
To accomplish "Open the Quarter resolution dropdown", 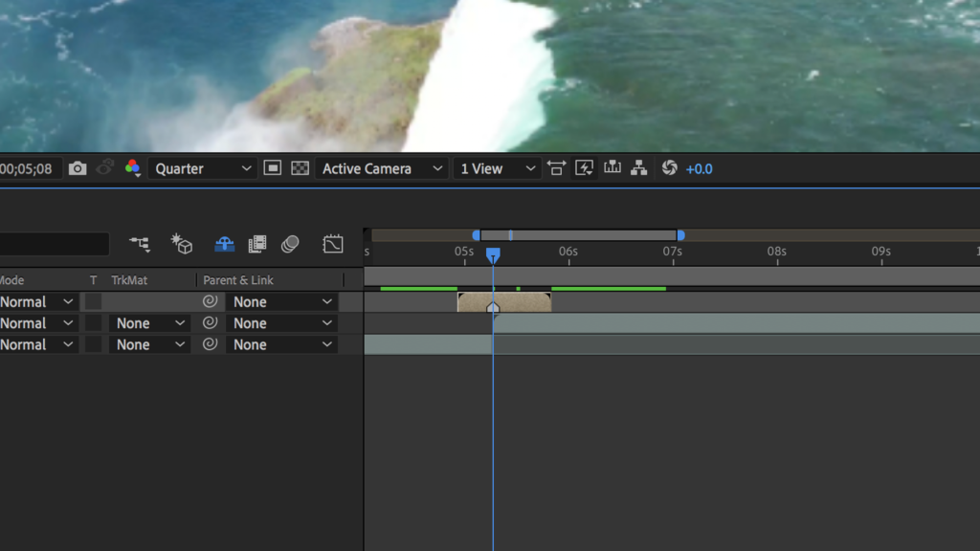I will (202, 168).
